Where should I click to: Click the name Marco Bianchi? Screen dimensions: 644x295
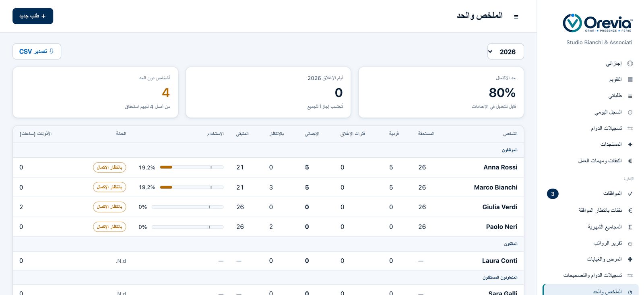495,187
